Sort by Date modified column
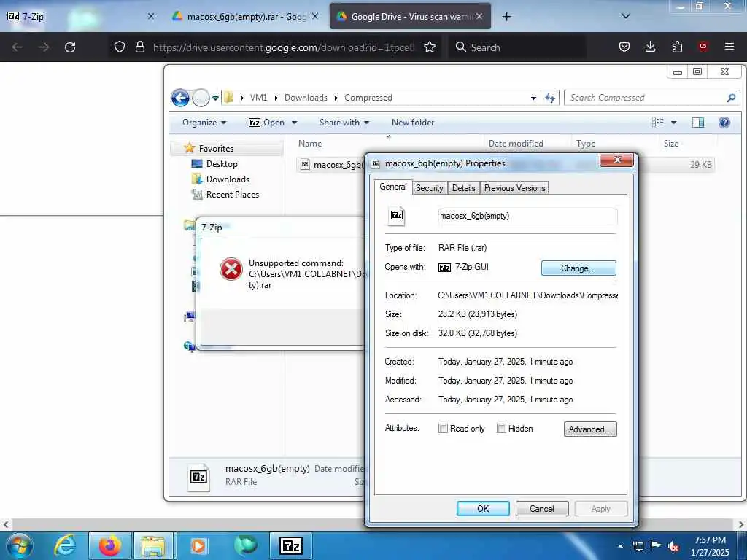The height and width of the screenshot is (560, 747). click(x=516, y=144)
